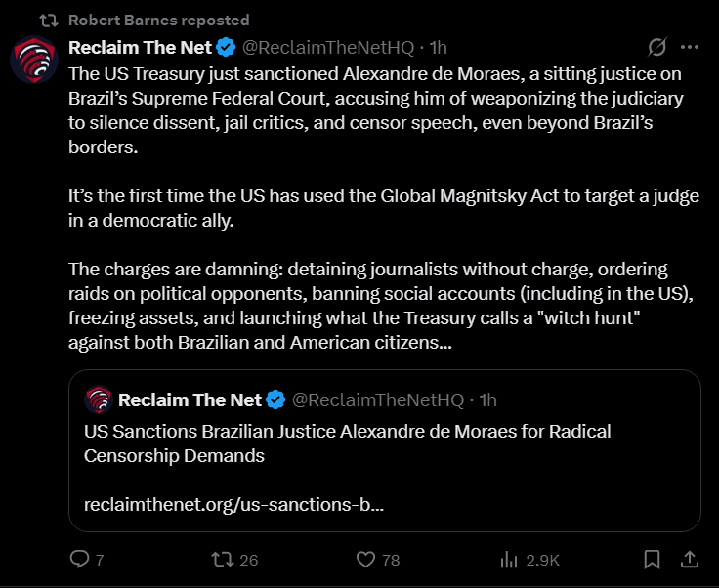Image resolution: width=719 pixels, height=588 pixels.
Task: Click the share upload icon
Action: click(x=689, y=559)
